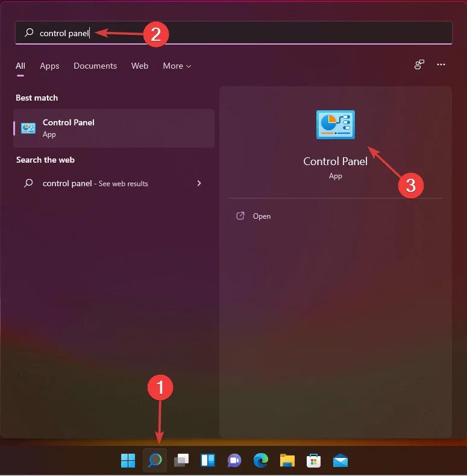Click the 'App' label under preview title
The height and width of the screenshot is (476, 467).
(335, 176)
